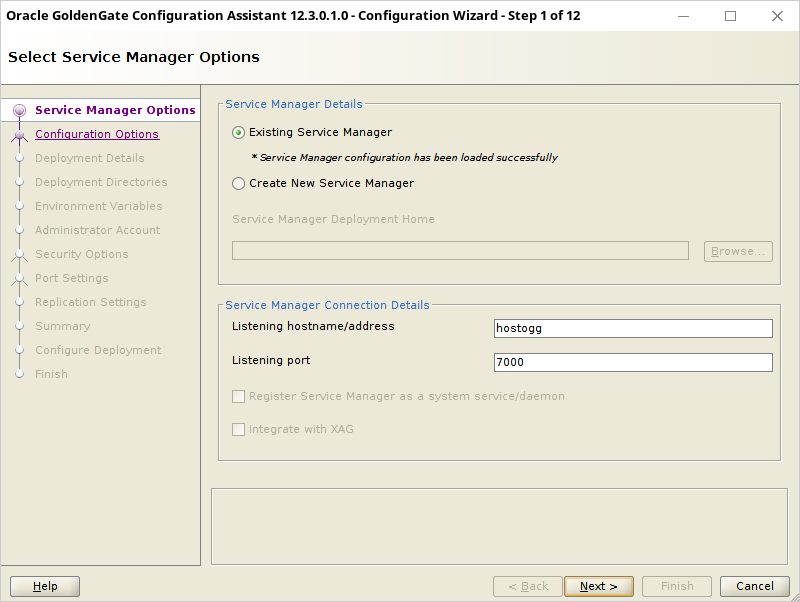Click the < Back button
Screen dimensions: 800x602
pyautogui.click(x=528, y=587)
